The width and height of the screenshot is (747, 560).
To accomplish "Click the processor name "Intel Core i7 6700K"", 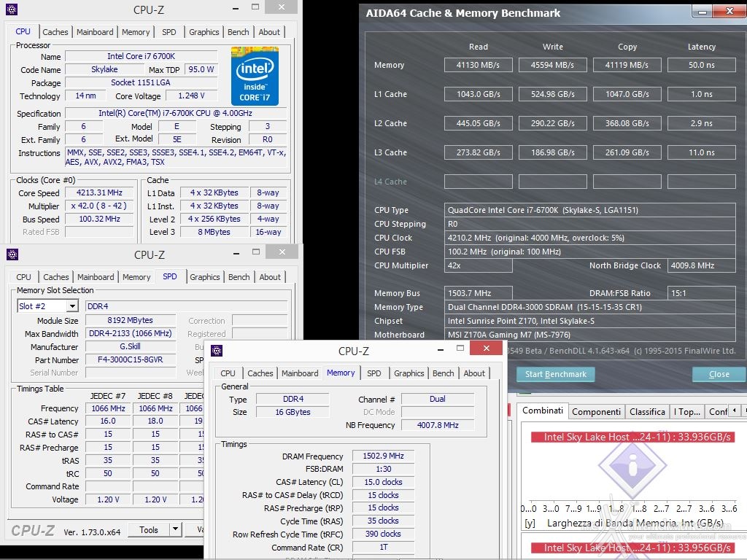I will tap(141, 56).
